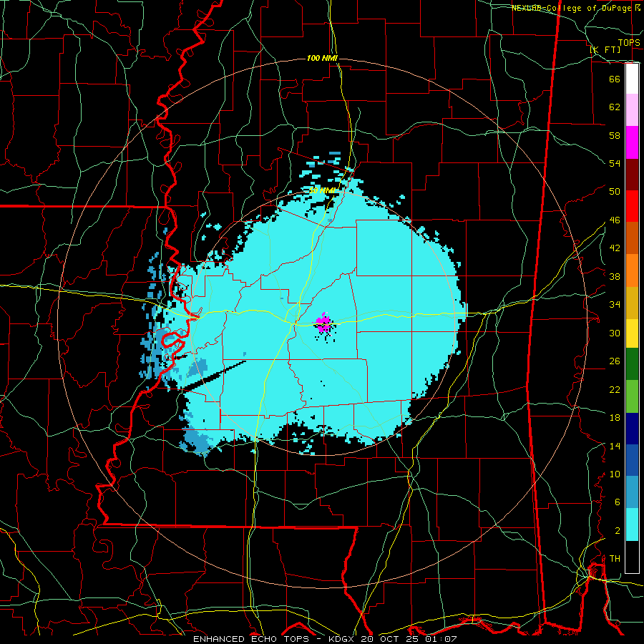Screen dimensions: 644x644
Task: Click the 38 legend value
Action: click(615, 276)
